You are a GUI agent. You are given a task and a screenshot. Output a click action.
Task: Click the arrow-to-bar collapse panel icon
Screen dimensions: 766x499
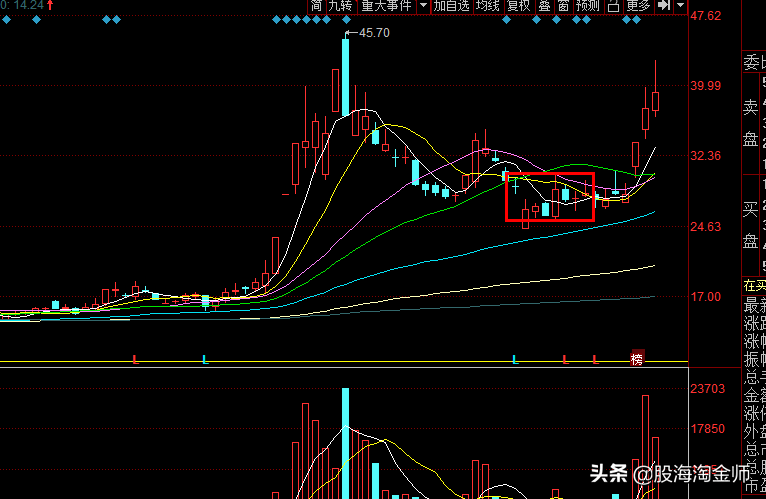(x=663, y=6)
